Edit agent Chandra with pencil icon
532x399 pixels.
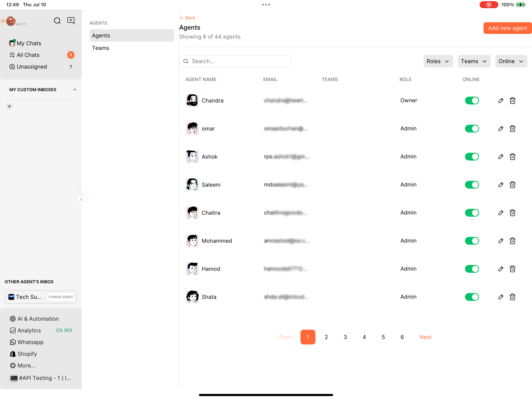coord(501,101)
